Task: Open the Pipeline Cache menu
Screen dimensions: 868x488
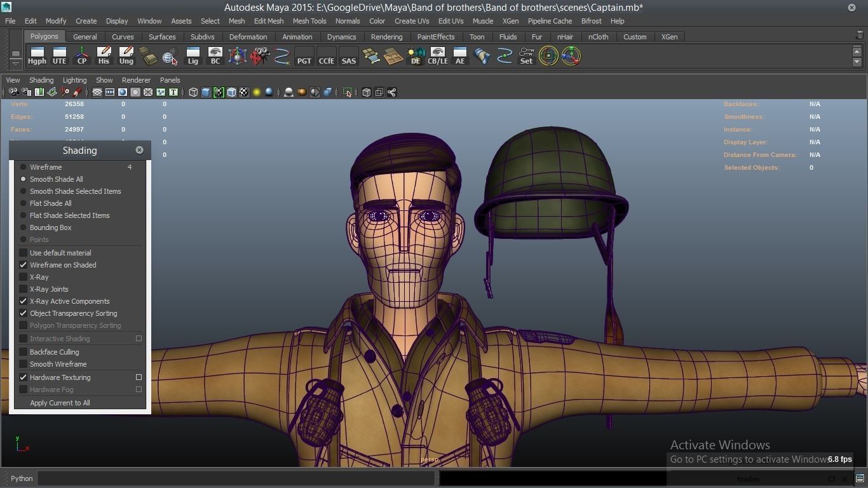Action: 550,21
